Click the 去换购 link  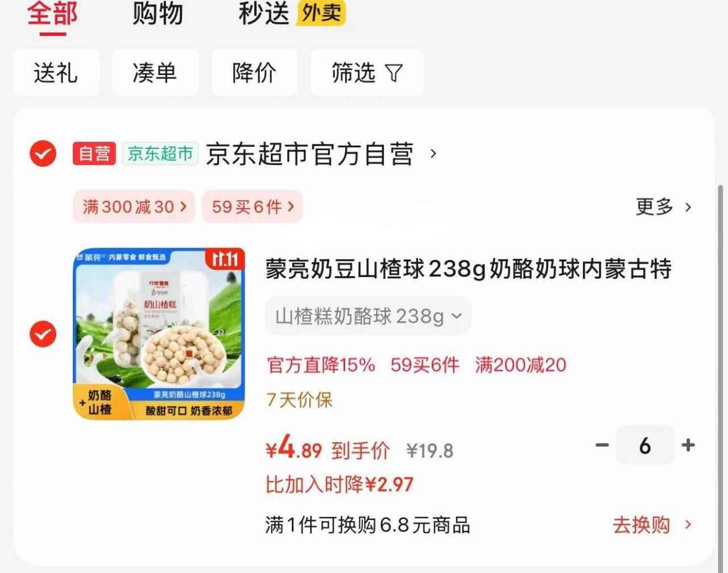pos(652,525)
